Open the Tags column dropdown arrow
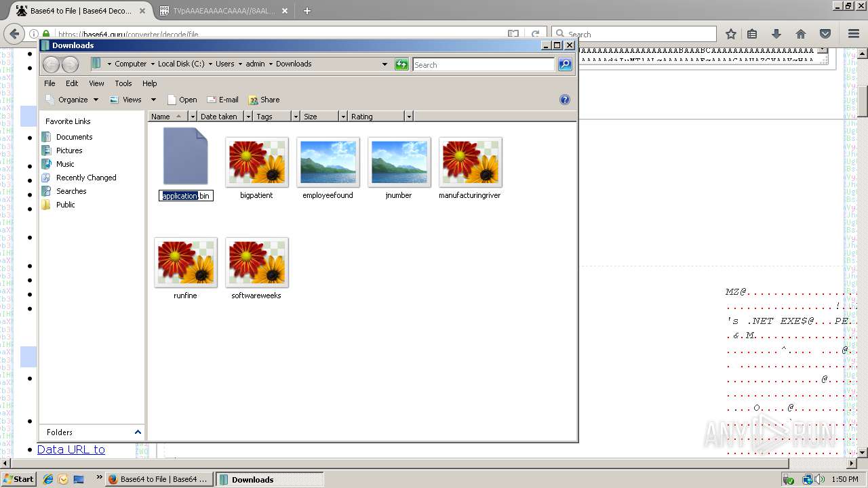 pos(296,117)
